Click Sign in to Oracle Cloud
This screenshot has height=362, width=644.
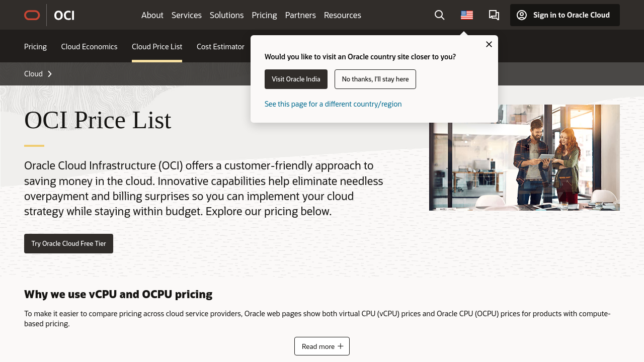coord(565,15)
